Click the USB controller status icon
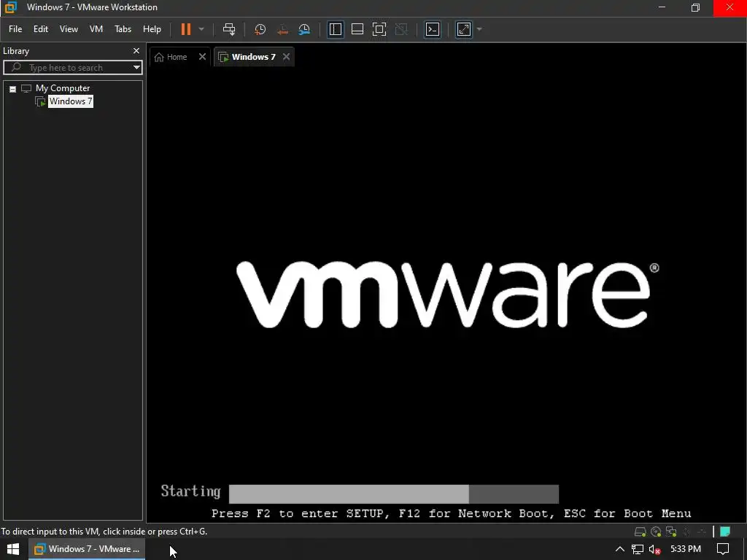747x560 pixels. coord(702,532)
